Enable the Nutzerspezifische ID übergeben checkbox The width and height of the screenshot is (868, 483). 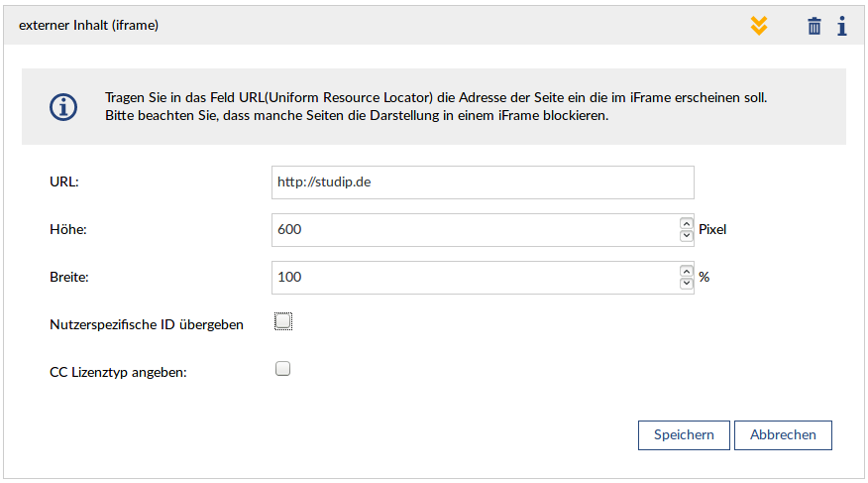click(x=283, y=321)
